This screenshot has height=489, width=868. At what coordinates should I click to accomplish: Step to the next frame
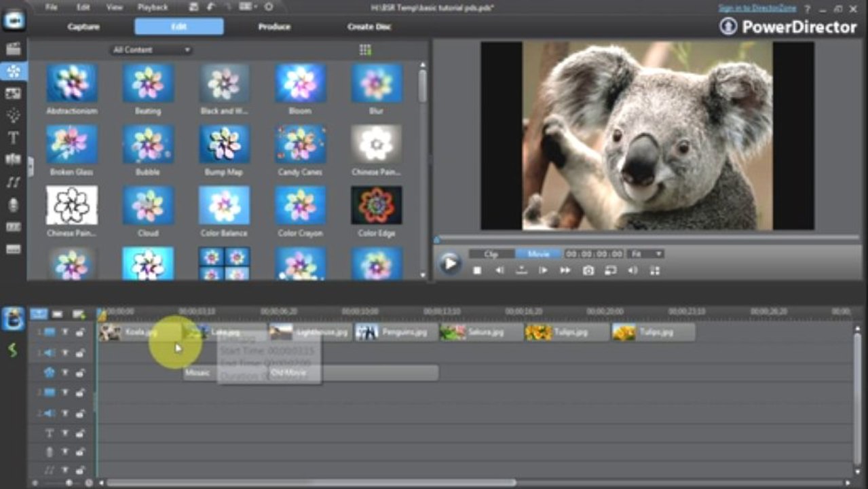pyautogui.click(x=543, y=270)
